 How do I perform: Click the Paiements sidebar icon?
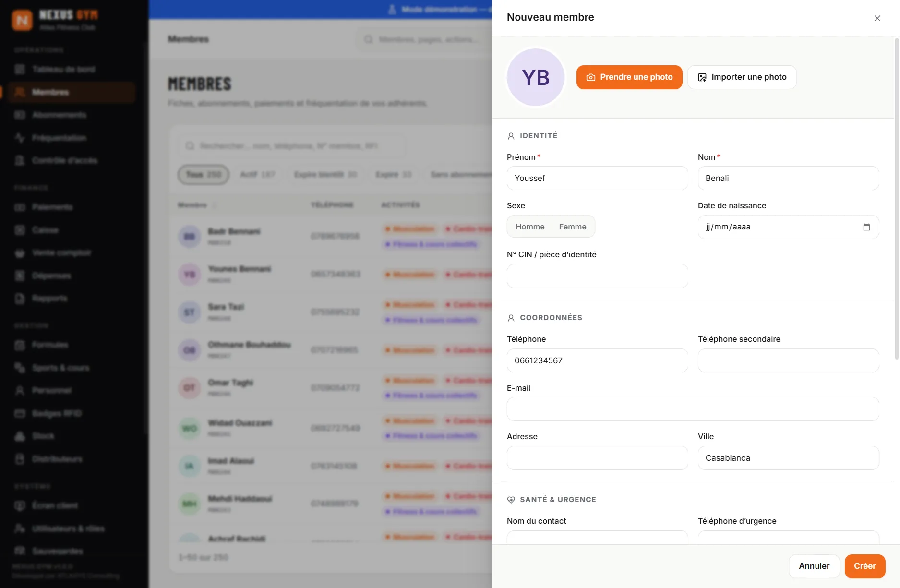tap(20, 207)
